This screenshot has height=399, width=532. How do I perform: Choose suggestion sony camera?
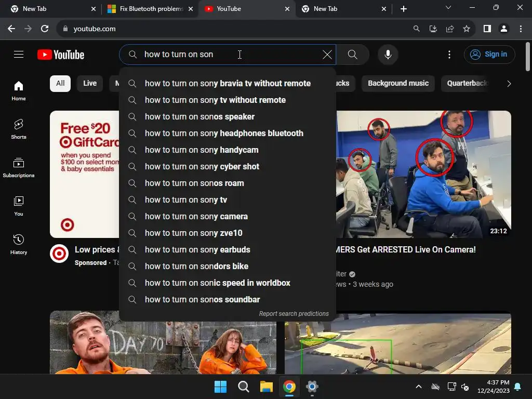click(228, 217)
